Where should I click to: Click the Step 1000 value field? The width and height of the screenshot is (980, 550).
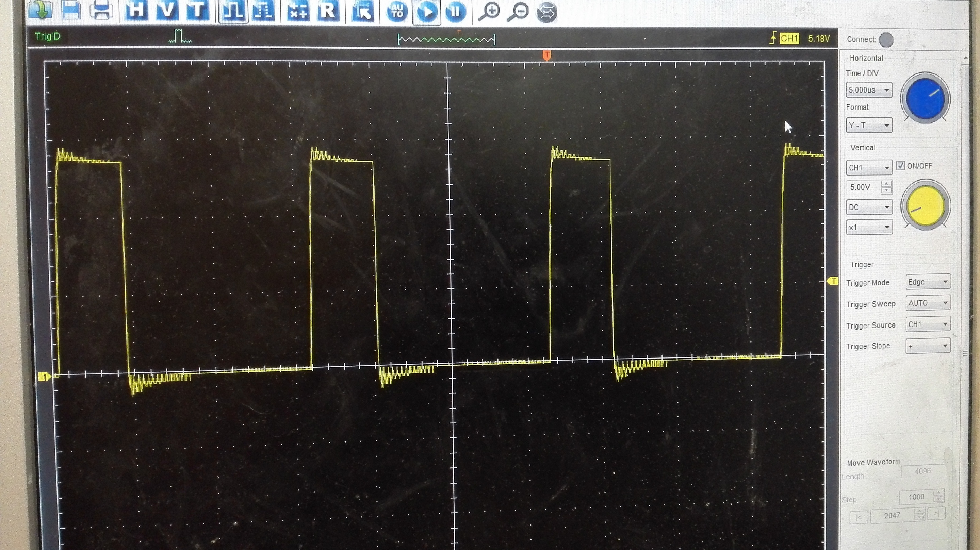coord(917,497)
